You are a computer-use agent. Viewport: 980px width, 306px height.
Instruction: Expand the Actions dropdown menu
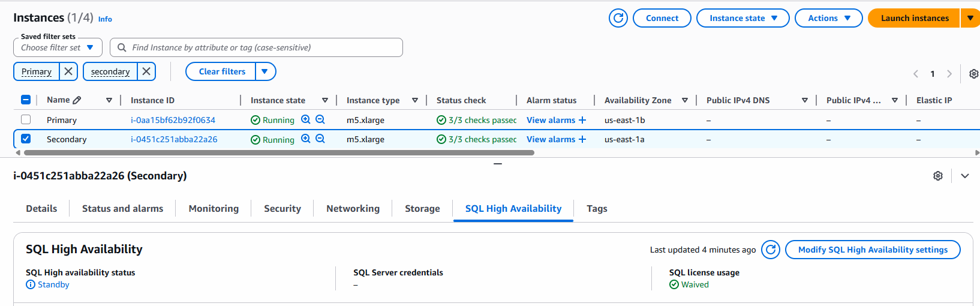pyautogui.click(x=828, y=18)
